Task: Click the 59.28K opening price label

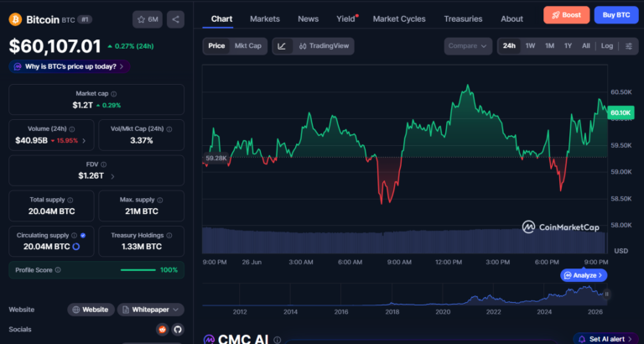Action: (216, 158)
